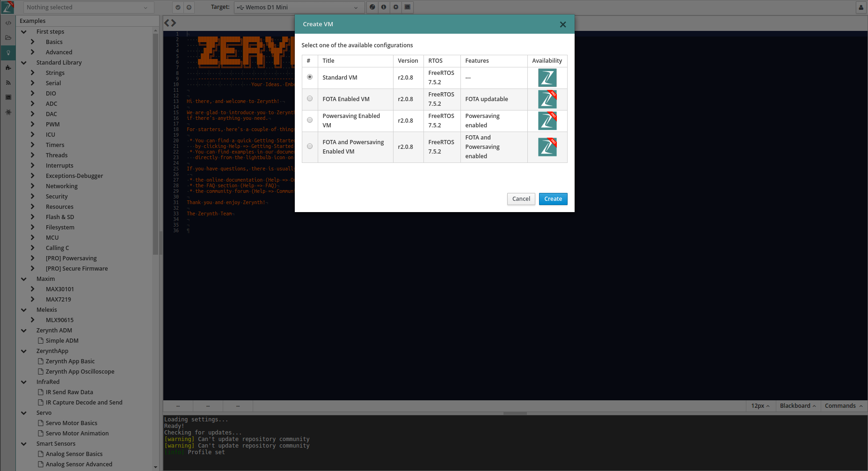The height and width of the screenshot is (471, 868).
Task: Expand the Basics folder under First steps
Action: point(33,42)
